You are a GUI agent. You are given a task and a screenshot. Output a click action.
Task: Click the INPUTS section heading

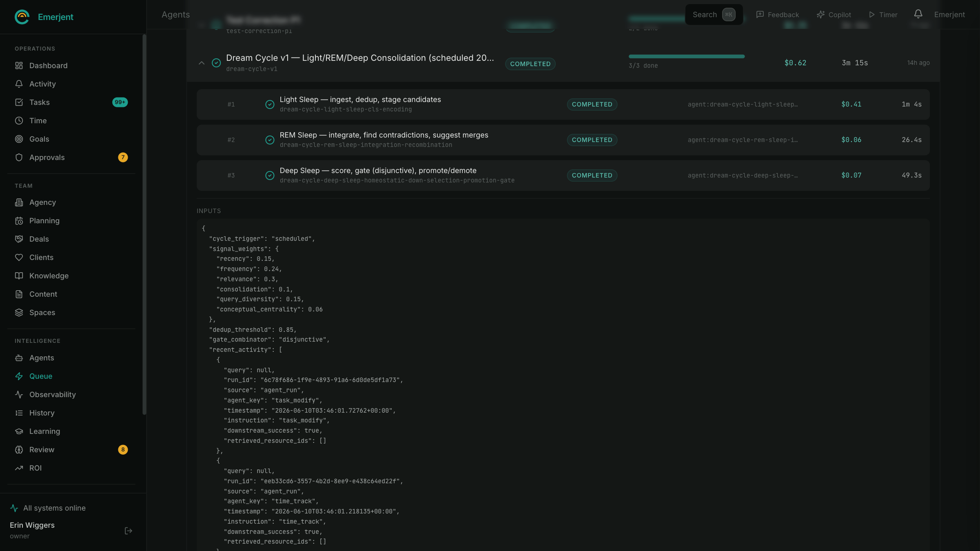coord(208,211)
